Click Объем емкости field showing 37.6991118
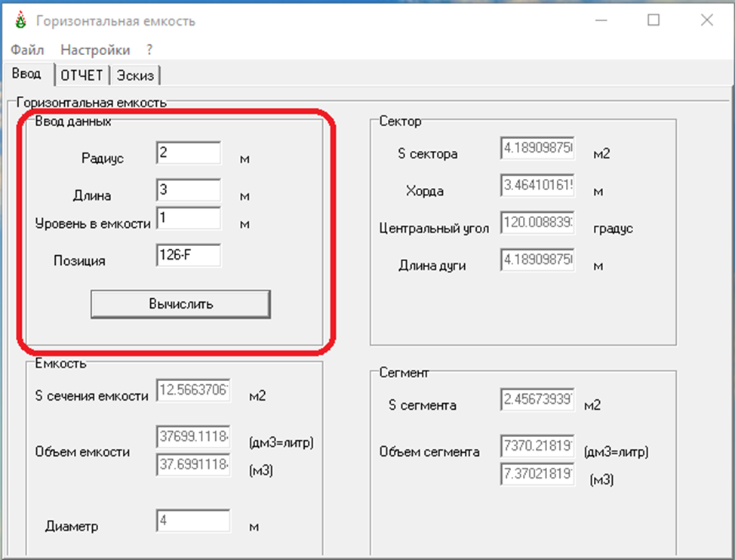735x560 pixels. click(193, 465)
